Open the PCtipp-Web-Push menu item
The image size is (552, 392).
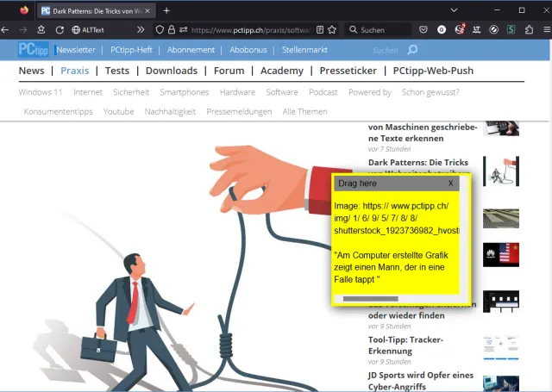(x=433, y=71)
